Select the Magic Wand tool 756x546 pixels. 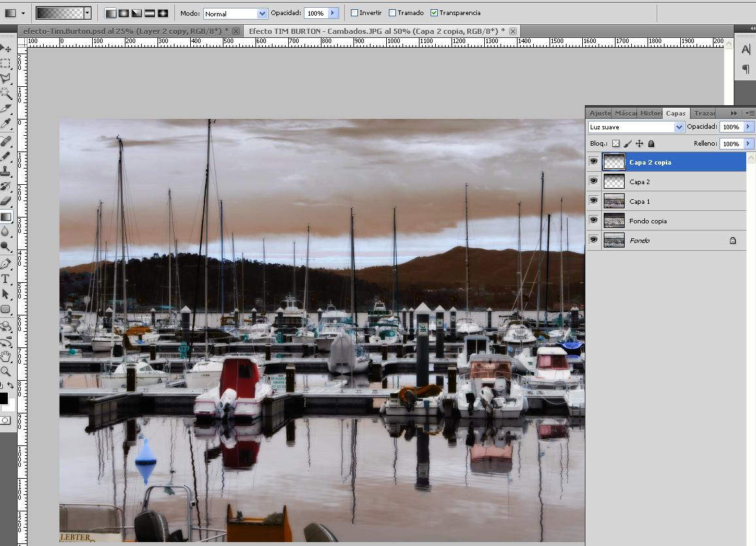pyautogui.click(x=6, y=93)
